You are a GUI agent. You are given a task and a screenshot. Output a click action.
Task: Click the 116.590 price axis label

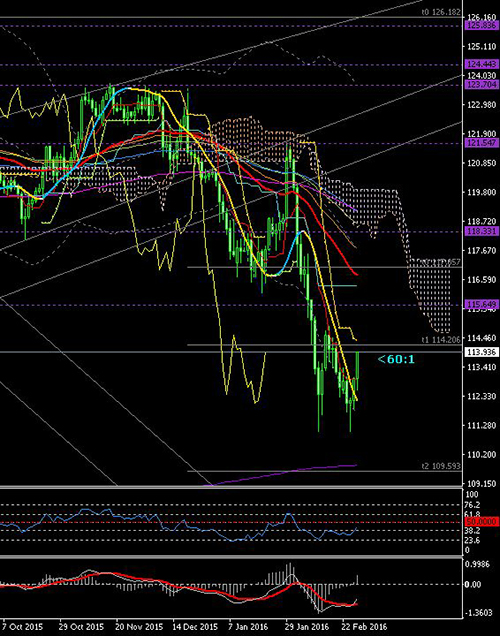click(482, 280)
